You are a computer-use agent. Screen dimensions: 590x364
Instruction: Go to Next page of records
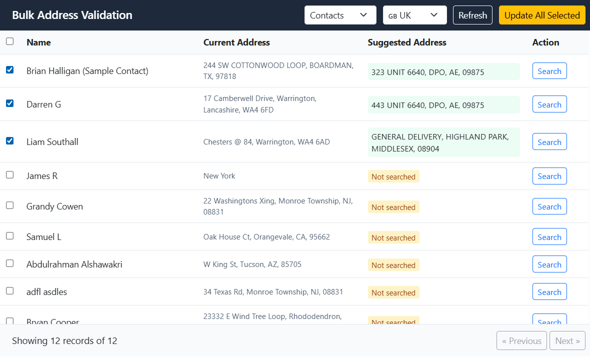(x=567, y=341)
